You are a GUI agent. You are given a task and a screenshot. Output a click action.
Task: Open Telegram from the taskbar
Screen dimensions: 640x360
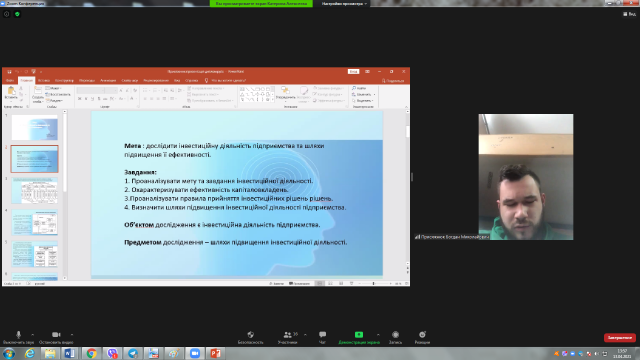(x=133, y=353)
